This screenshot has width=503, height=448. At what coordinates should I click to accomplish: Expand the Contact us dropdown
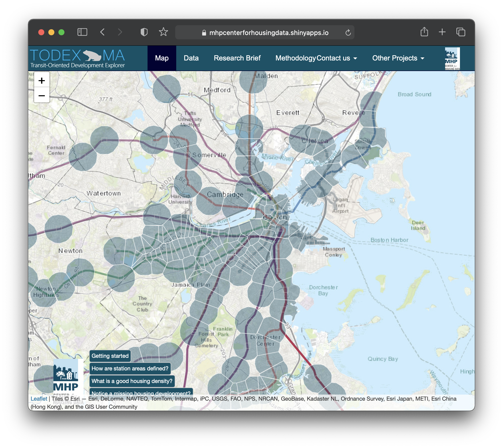(x=337, y=58)
